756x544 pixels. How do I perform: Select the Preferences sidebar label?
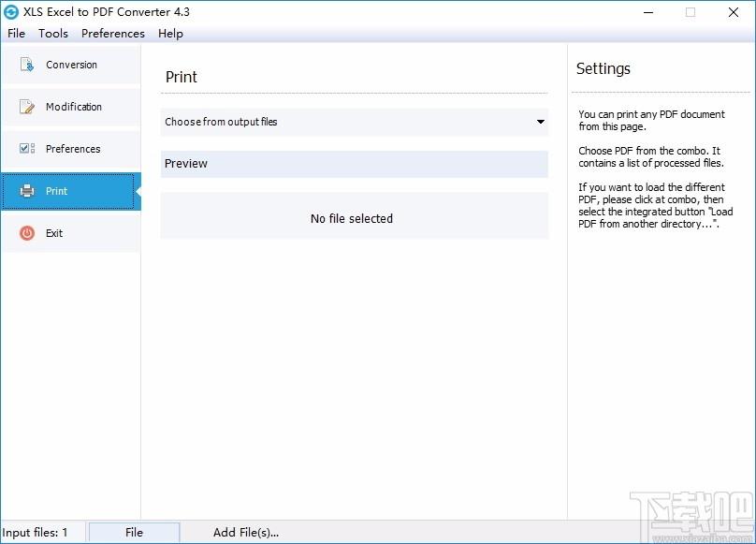coord(73,149)
